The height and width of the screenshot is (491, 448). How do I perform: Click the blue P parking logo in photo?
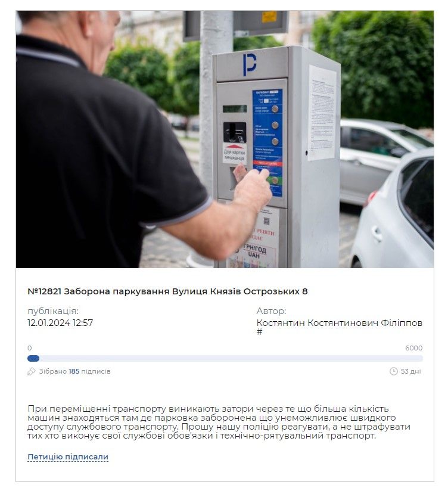(x=250, y=64)
